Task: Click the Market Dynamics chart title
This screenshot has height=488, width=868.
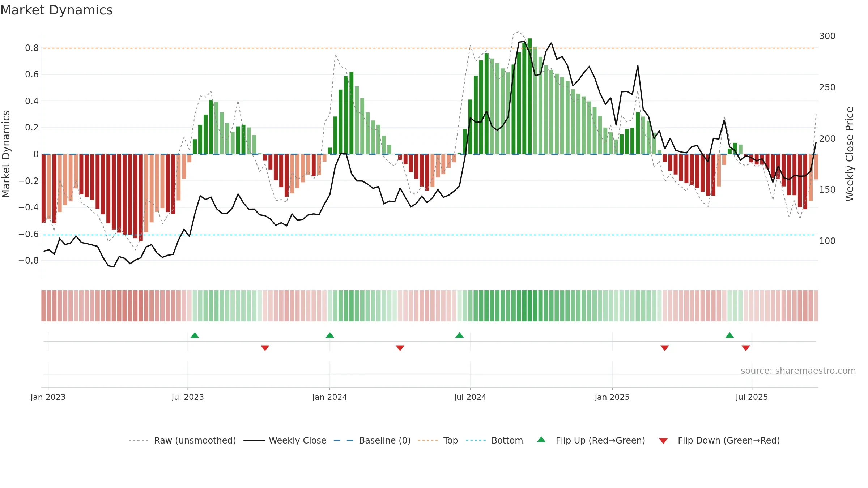Action: 56,10
